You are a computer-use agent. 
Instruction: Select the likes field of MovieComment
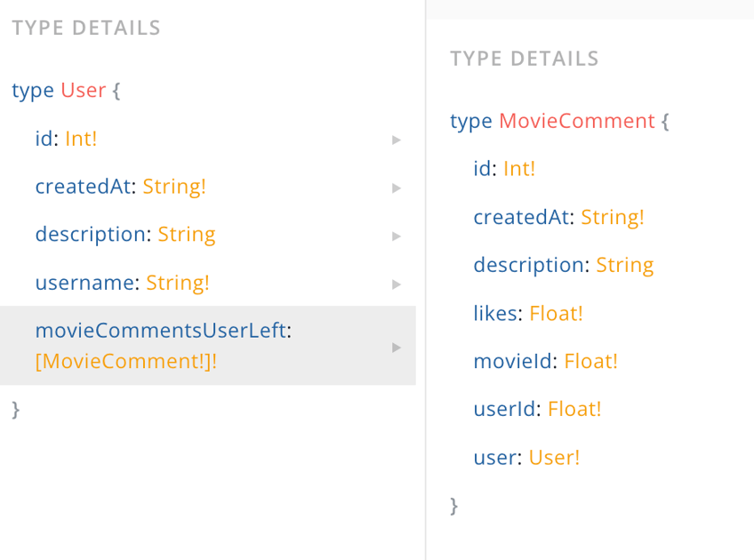click(x=493, y=313)
